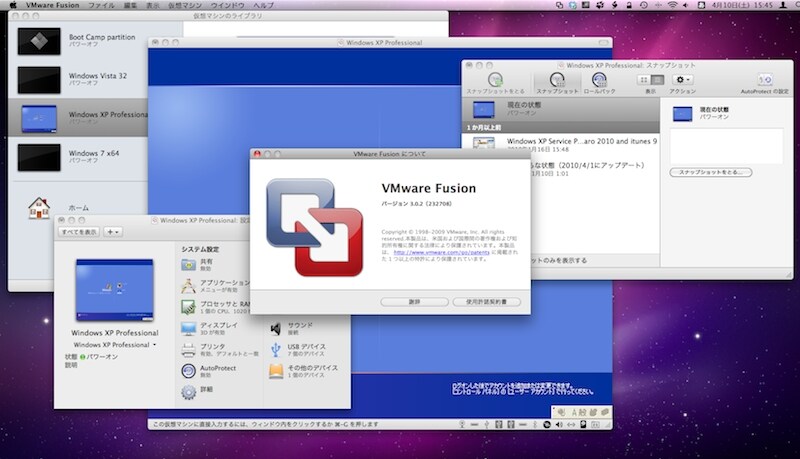
Task: Open the AutoProtect settings icon in settings window
Action: (x=188, y=371)
